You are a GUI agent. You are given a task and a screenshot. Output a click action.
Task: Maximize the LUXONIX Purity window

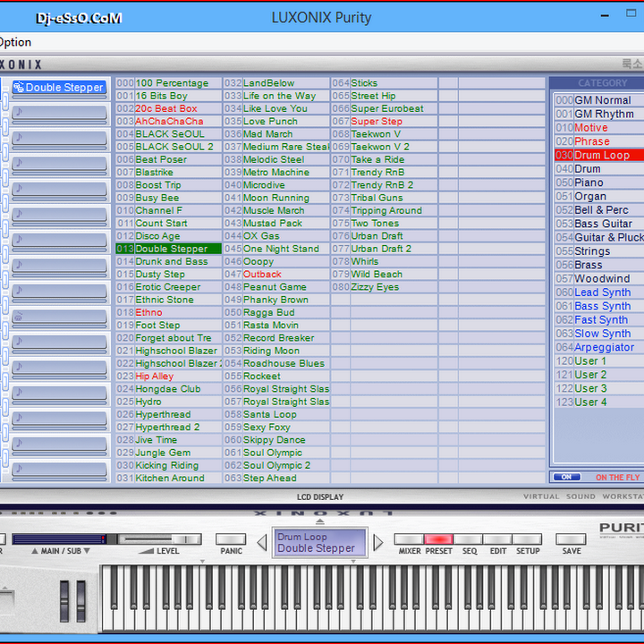click(x=631, y=13)
